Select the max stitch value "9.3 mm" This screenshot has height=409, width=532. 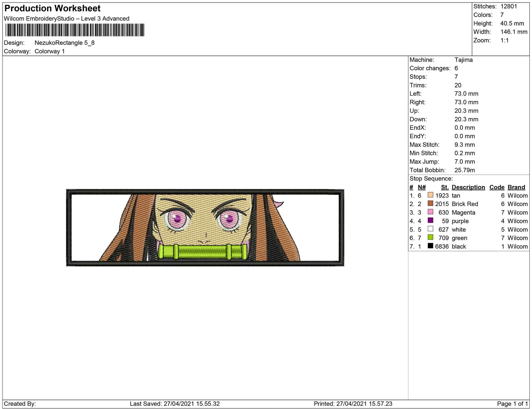click(x=465, y=145)
